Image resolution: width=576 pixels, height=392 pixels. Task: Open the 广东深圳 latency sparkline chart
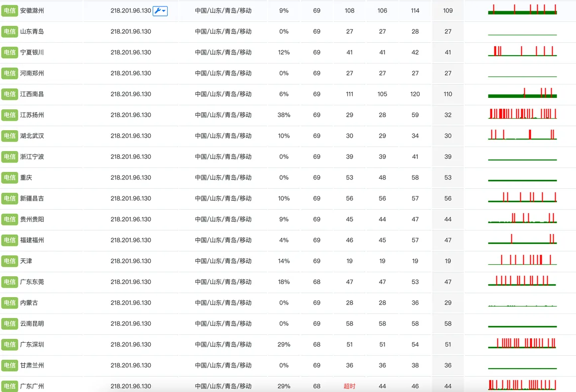[x=522, y=343]
